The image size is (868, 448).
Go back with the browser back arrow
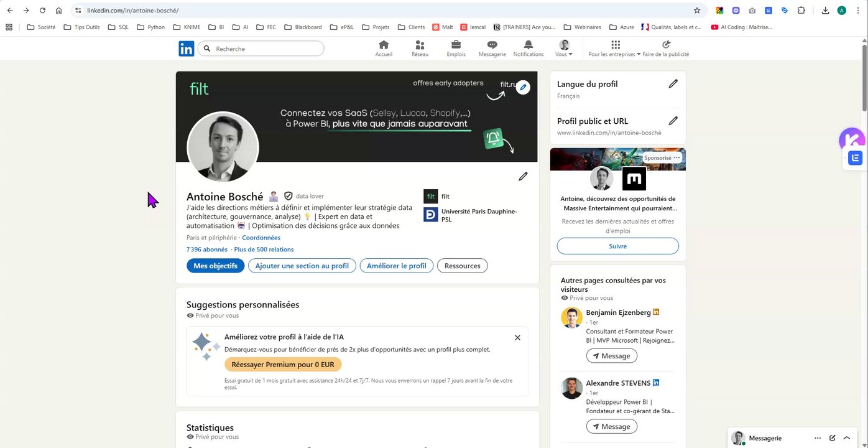[x=10, y=11]
